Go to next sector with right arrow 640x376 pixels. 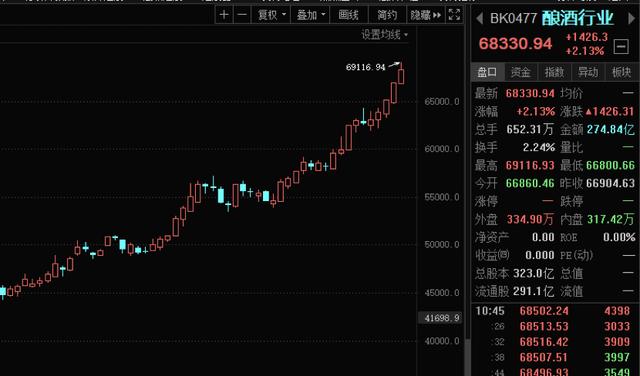(631, 18)
